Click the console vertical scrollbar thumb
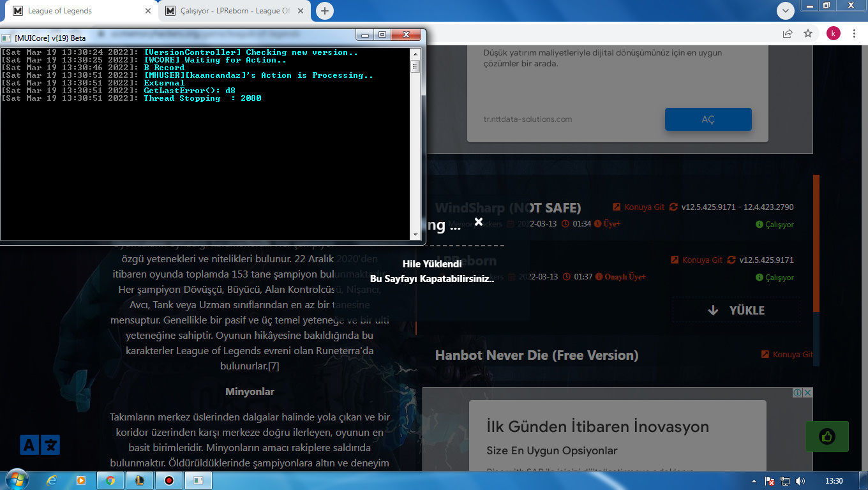 point(415,66)
